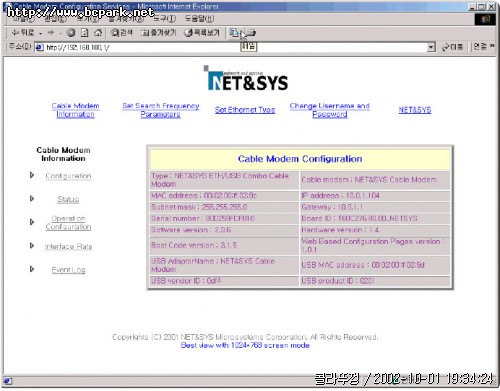Click the status bar page icon
The image size is (500, 391).
pyautogui.click(x=8, y=381)
